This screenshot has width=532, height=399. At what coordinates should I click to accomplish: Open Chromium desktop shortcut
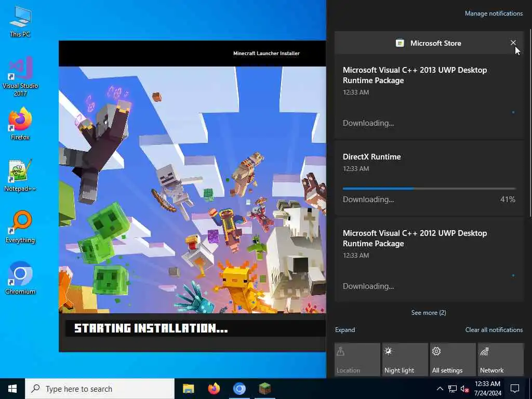tap(20, 278)
